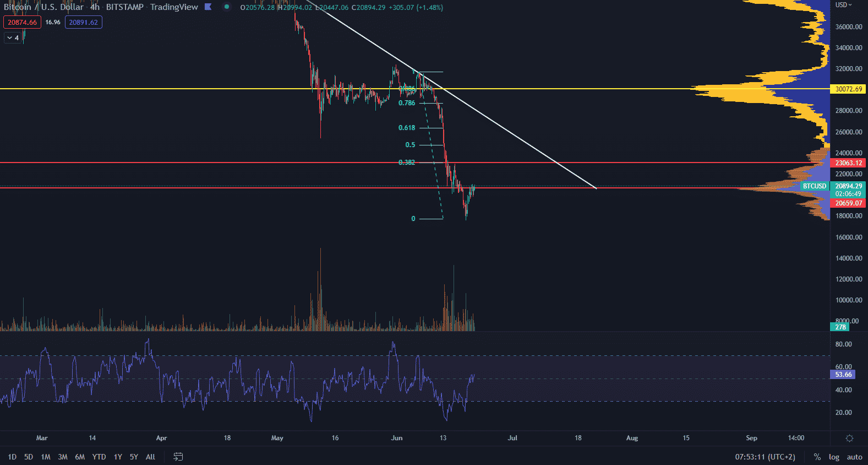Open the go-to-date calendar icon
The width and height of the screenshot is (868, 465).
pos(178,457)
